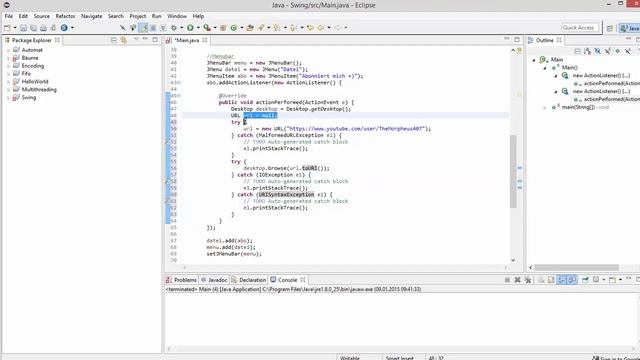The height and width of the screenshot is (360, 640).
Task: Expand the Swing project
Action: click(x=8, y=98)
